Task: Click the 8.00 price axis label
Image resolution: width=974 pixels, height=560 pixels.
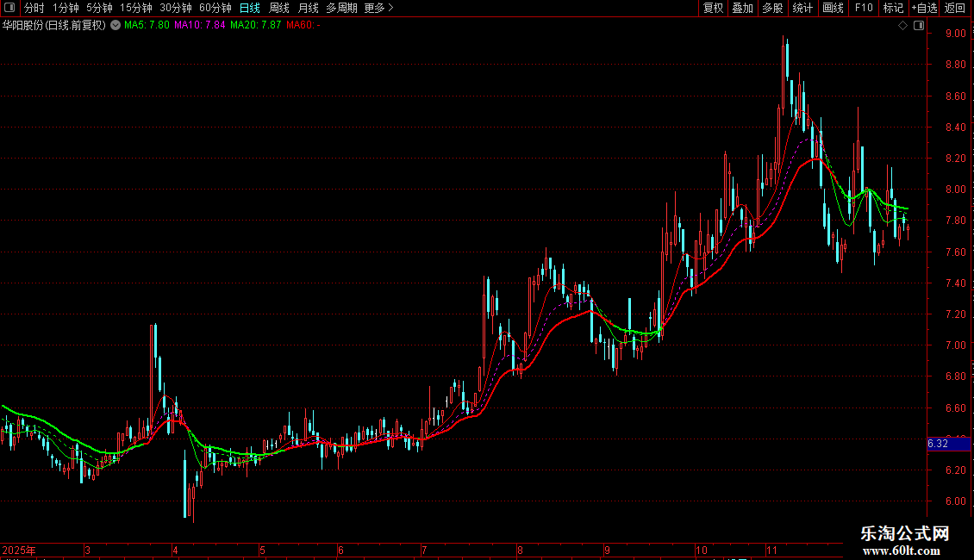Action: (955, 190)
